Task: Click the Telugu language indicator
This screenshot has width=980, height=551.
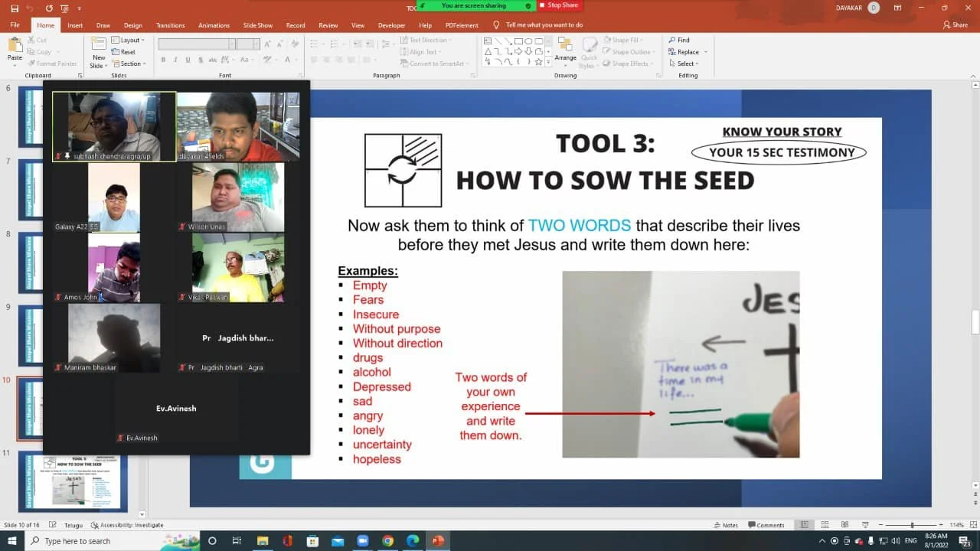Action: (x=73, y=525)
